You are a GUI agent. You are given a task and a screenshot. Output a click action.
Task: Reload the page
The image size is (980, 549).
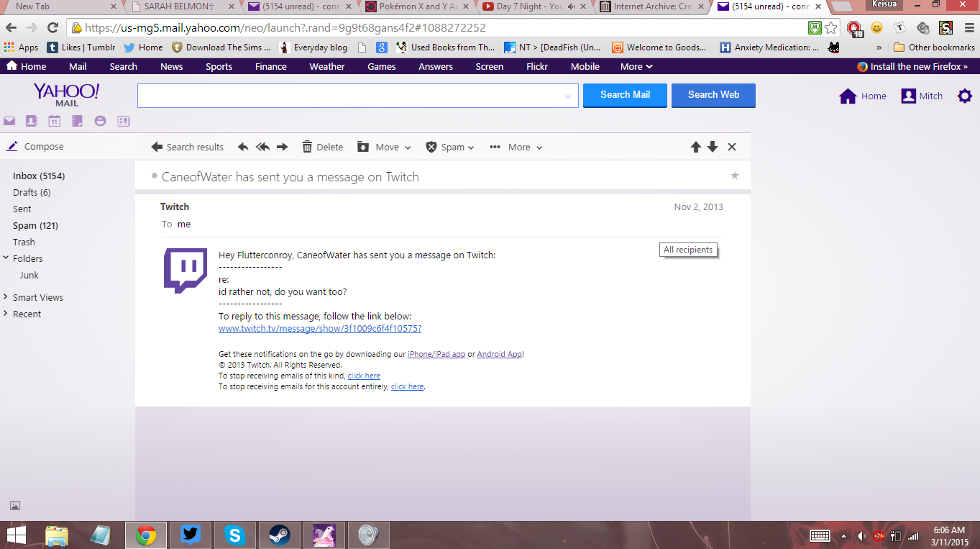tap(52, 28)
